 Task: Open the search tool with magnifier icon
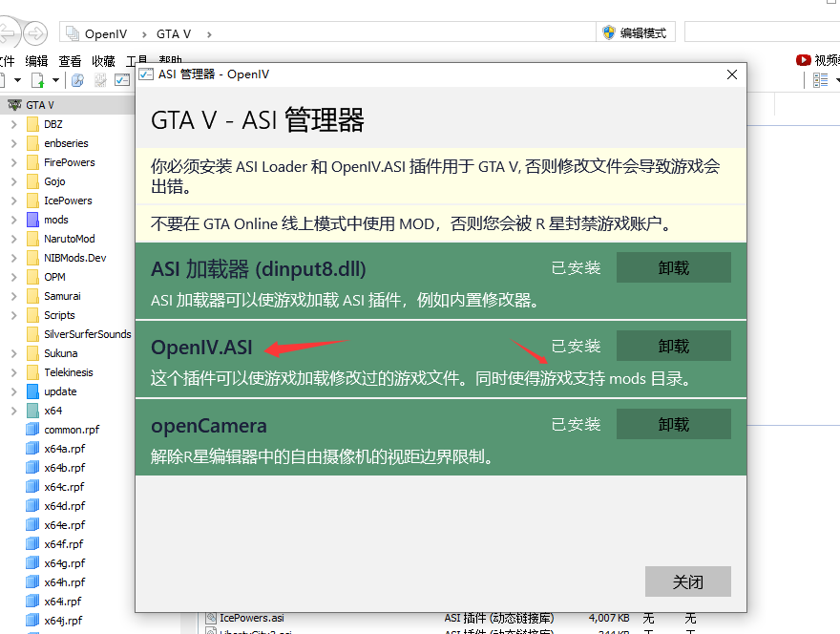77,80
